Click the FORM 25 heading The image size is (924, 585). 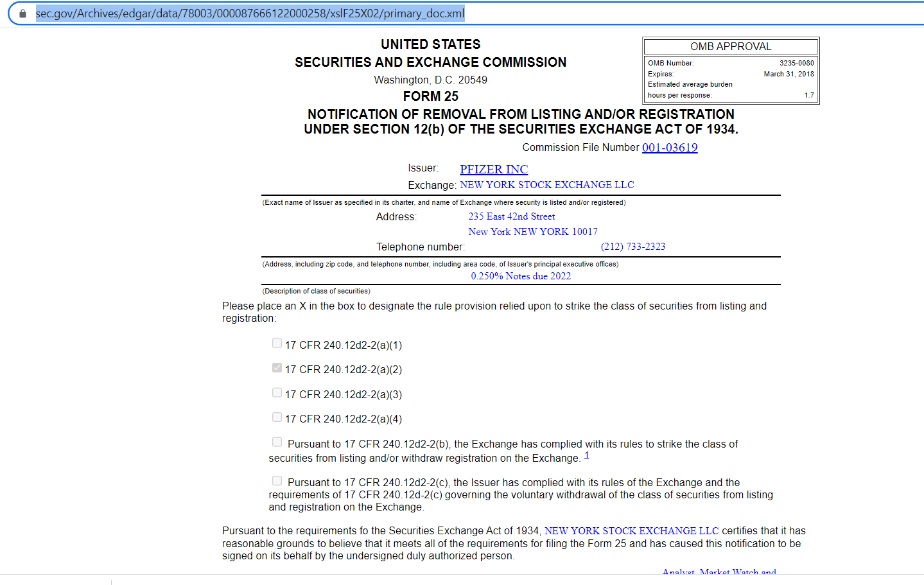[x=431, y=96]
